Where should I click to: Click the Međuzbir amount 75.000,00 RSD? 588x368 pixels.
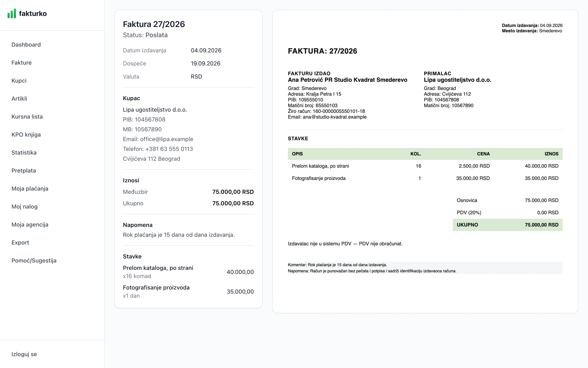(233, 192)
